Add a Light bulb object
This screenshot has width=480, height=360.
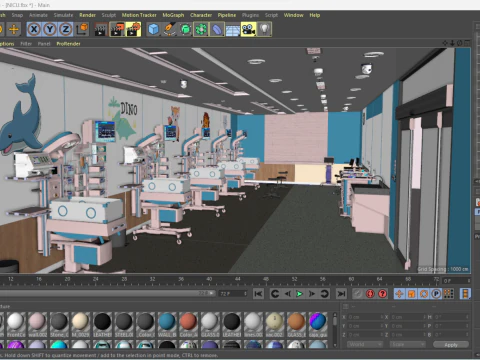264,29
